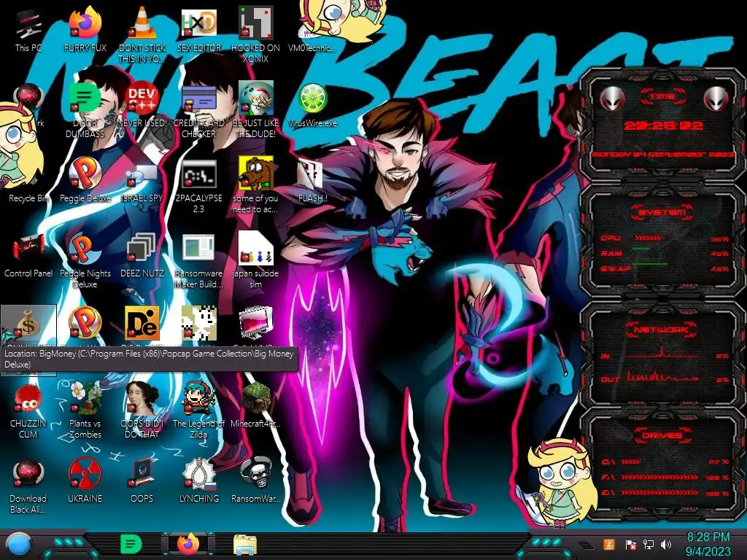Open the green Spotify-style taskbar icon
The height and width of the screenshot is (560, 747).
click(x=131, y=544)
